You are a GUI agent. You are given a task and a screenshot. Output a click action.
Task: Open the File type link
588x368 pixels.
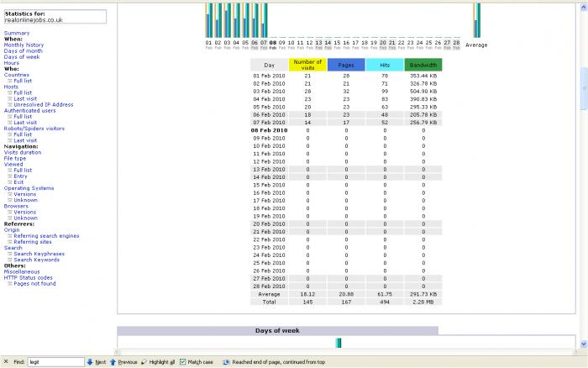15,158
